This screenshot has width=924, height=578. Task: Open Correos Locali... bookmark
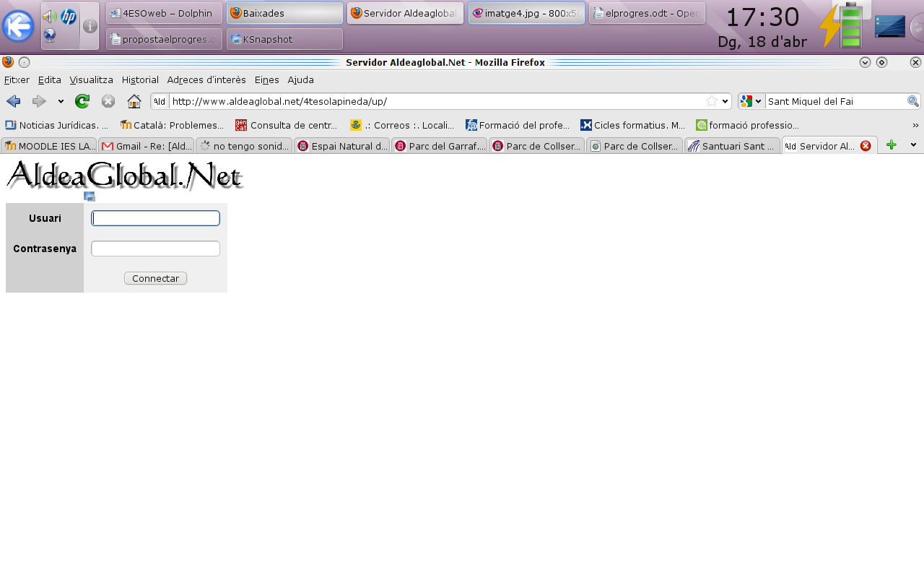402,125
